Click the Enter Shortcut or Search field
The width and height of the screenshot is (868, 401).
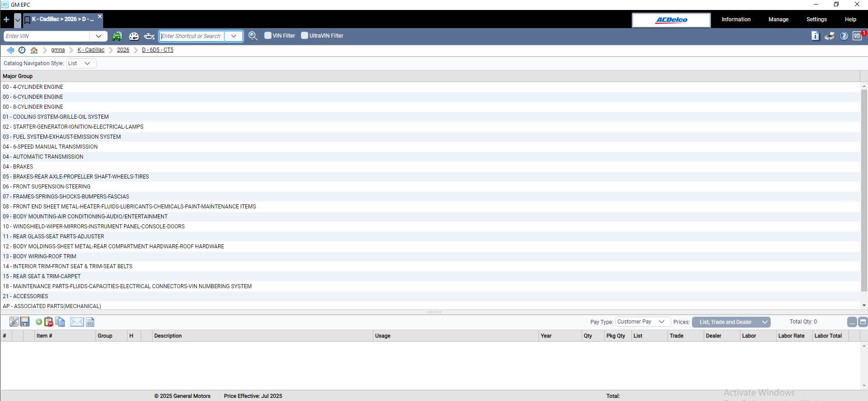point(192,36)
